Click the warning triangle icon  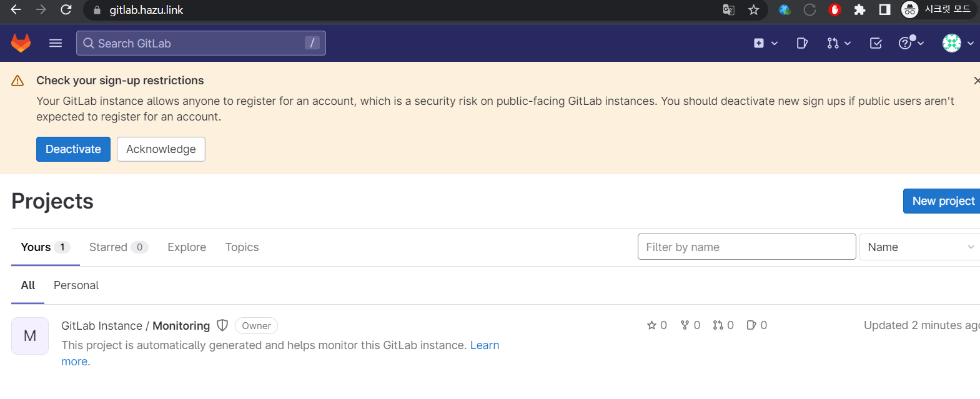click(x=17, y=81)
